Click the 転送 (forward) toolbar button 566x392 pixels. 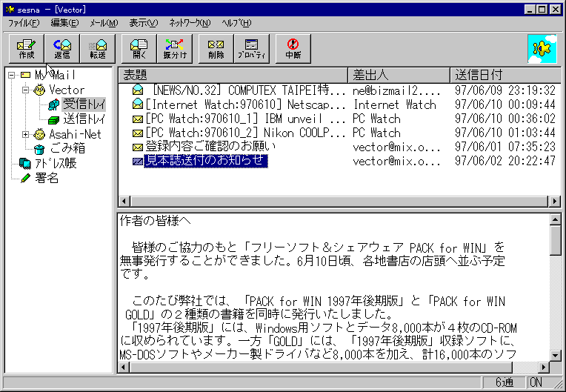coord(98,49)
